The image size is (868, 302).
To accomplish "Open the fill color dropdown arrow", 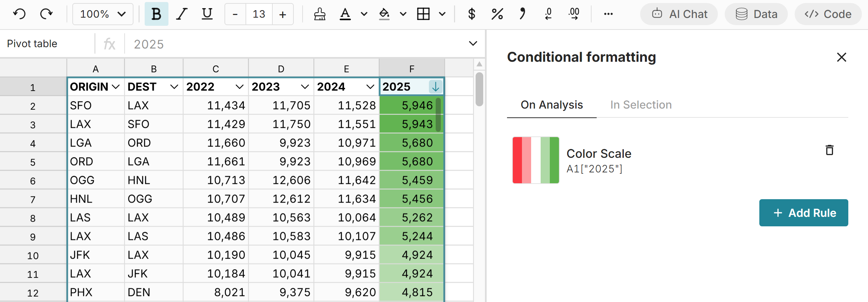I will click(403, 14).
